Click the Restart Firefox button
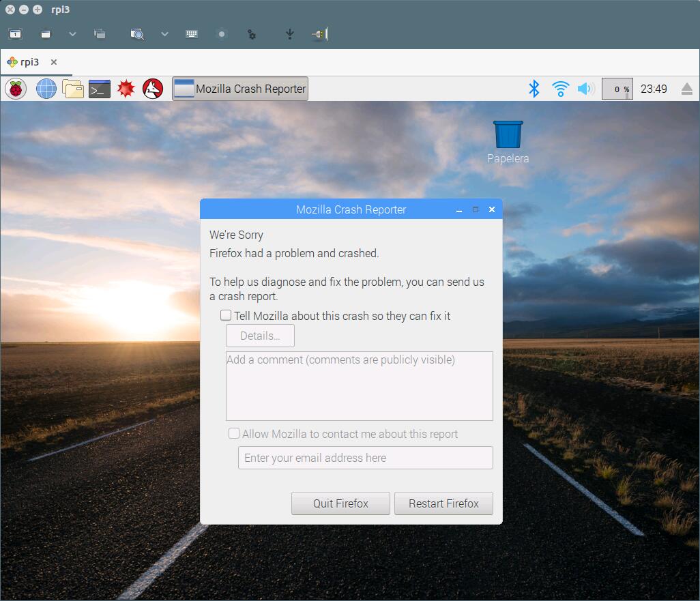The height and width of the screenshot is (601, 700). [x=443, y=503]
